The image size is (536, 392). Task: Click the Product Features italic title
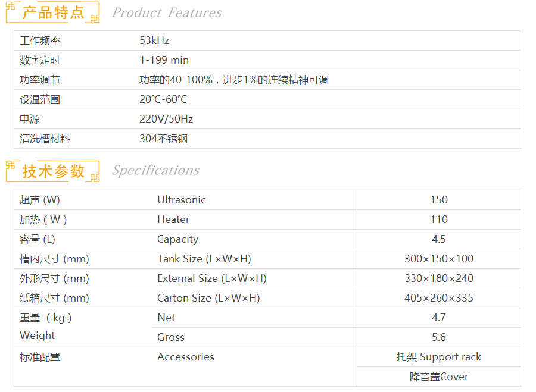click(x=167, y=13)
